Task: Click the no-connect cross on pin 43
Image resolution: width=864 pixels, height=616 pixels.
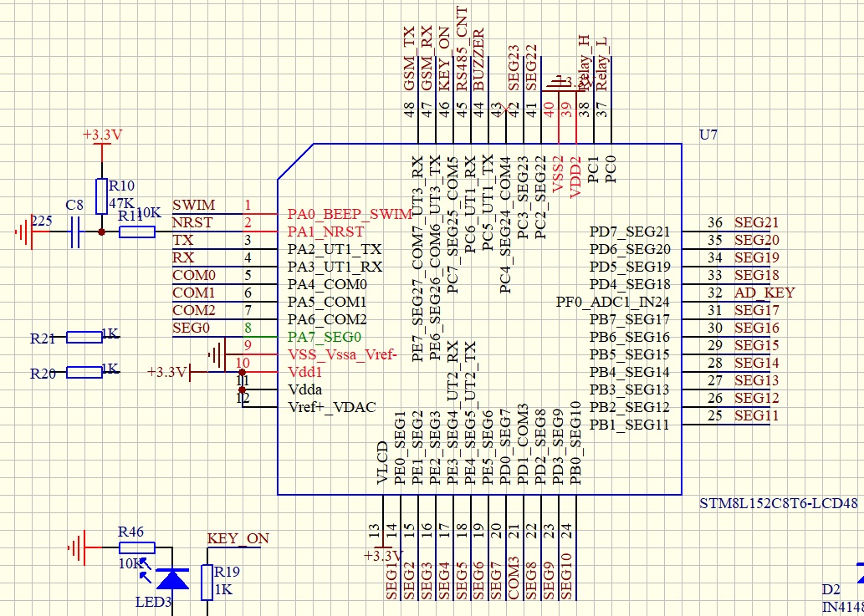Action: tap(506, 109)
